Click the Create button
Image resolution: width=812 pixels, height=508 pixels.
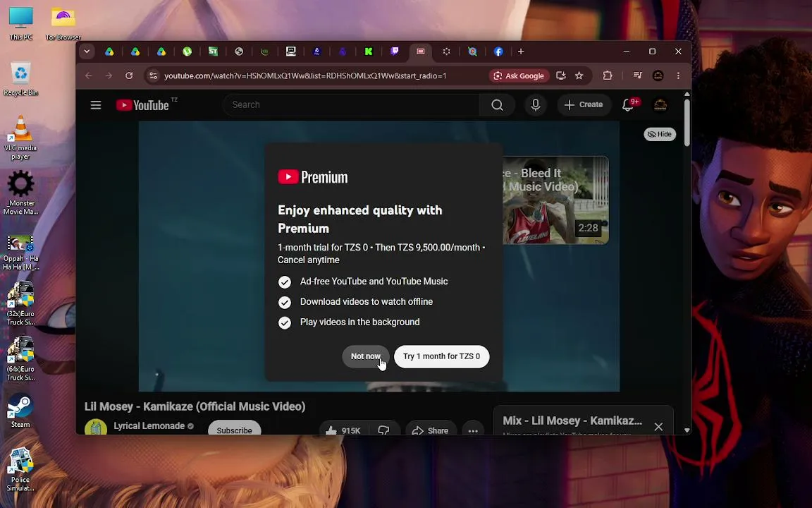584,105
